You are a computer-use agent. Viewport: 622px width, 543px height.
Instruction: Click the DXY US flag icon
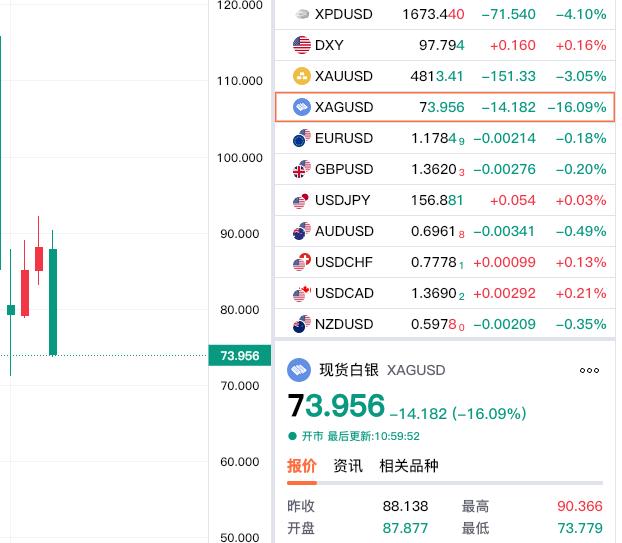(302, 45)
